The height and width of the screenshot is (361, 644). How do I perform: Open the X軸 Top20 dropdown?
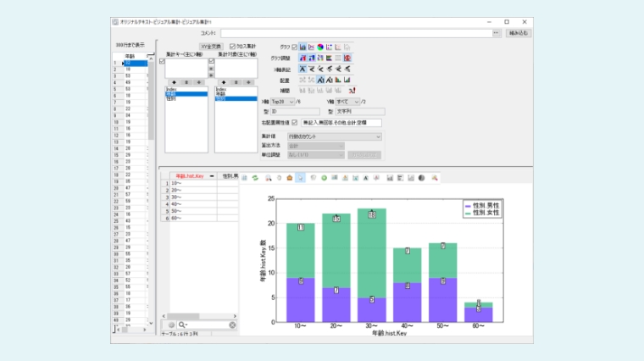pos(282,102)
